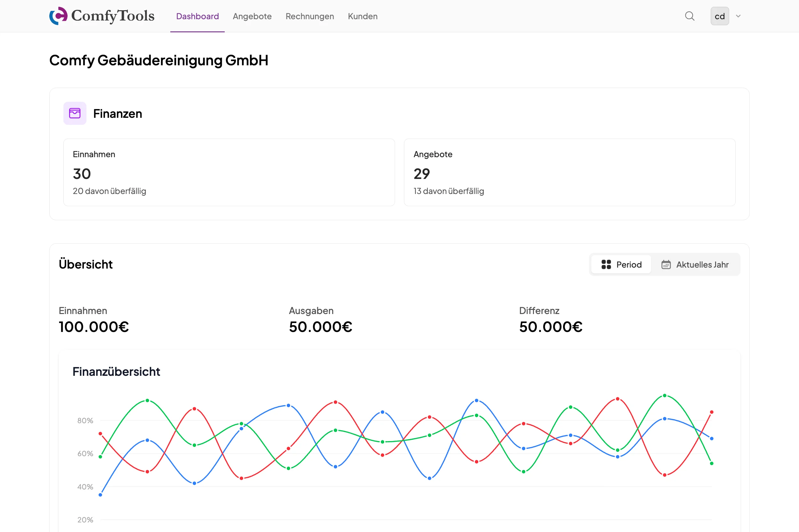Switch overview to Period view
Image resolution: width=799 pixels, height=532 pixels.
coord(621,264)
